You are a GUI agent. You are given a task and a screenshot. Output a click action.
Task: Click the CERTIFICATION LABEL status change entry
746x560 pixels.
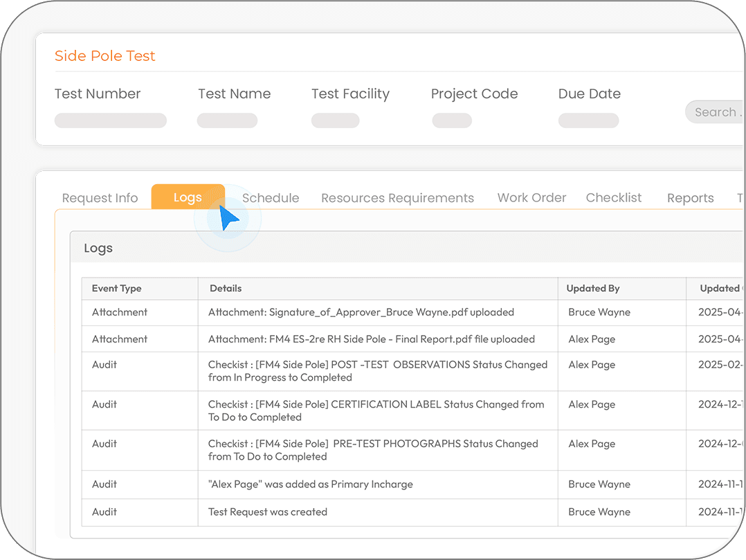tap(376, 410)
